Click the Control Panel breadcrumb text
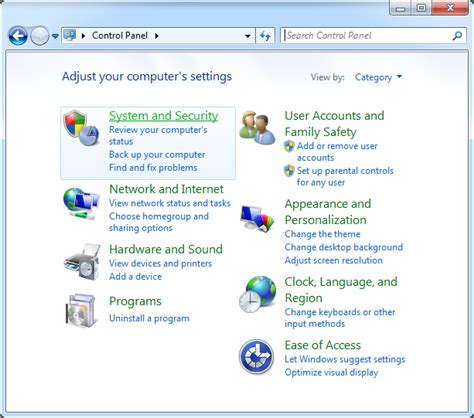Screen dimensions: 474x418 (120, 36)
